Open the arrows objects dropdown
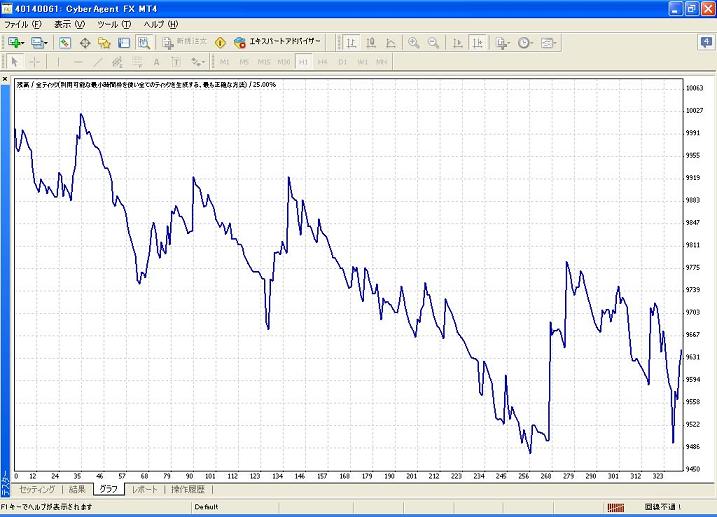Image resolution: width=717 pixels, height=517 pixels. [x=198, y=61]
